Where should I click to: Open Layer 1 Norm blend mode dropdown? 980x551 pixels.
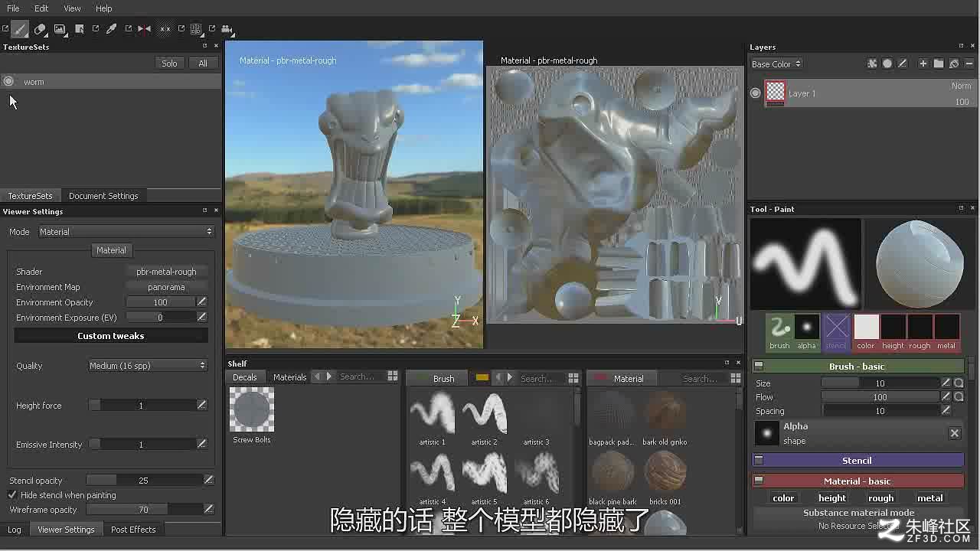(x=961, y=86)
